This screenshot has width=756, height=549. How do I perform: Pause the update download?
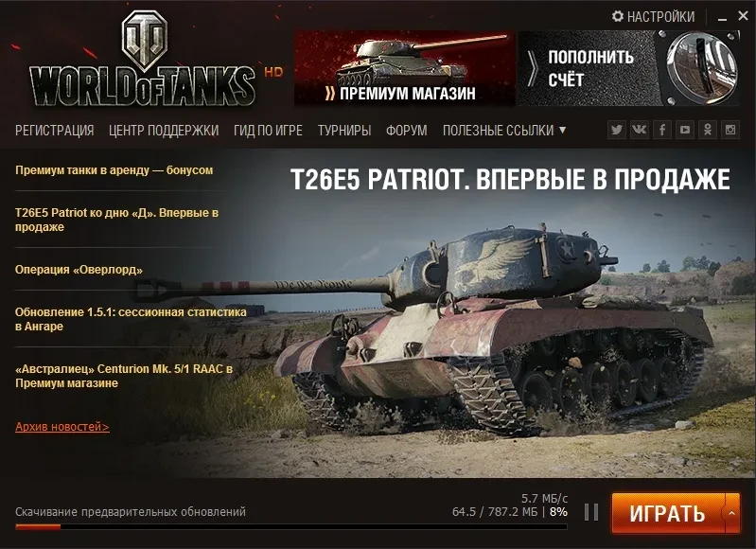[x=591, y=512]
